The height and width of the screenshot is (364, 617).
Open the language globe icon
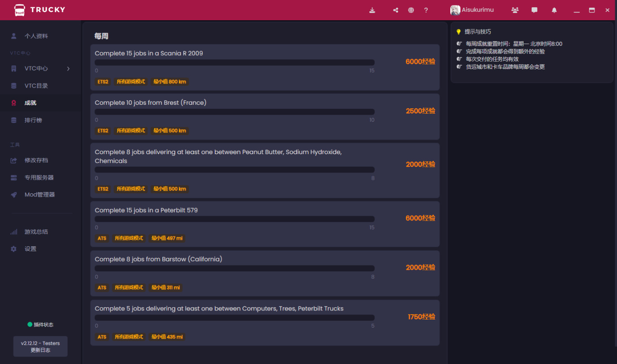[411, 10]
